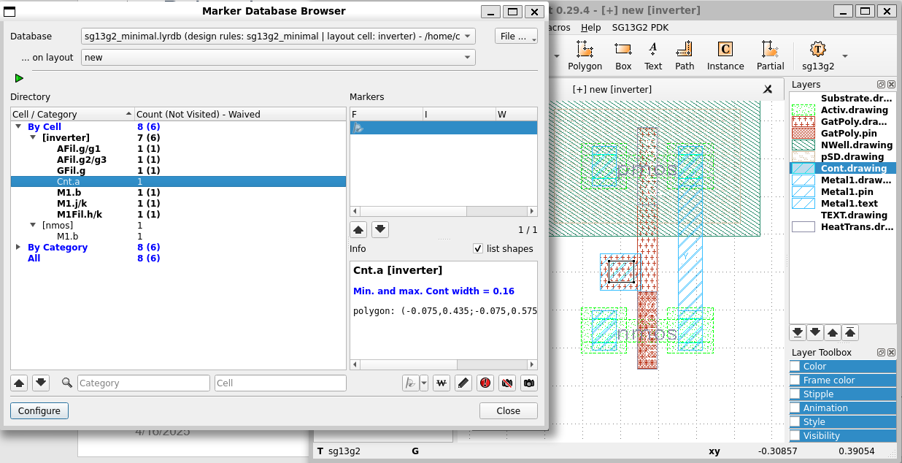Toggle the 'list shapes' checkbox
902x463 pixels.
point(478,249)
